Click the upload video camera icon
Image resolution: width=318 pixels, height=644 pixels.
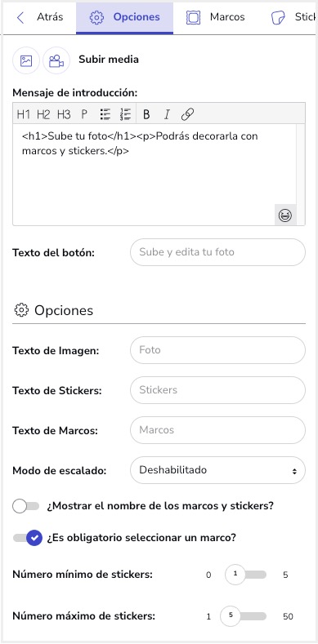click(x=56, y=60)
